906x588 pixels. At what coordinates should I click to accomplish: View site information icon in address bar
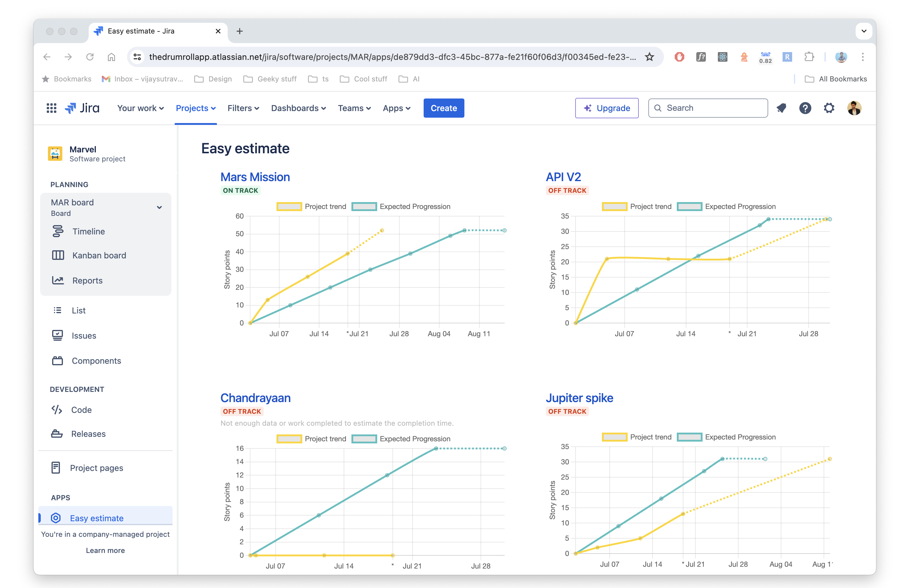tap(138, 57)
